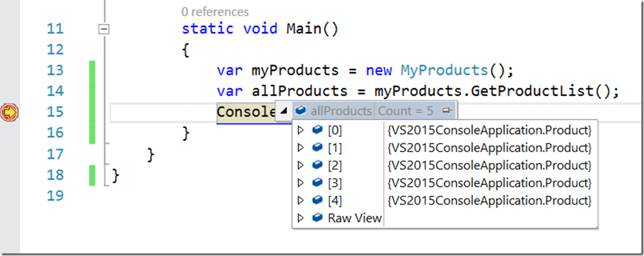Viewport: 644px width, 256px height.
Task: Click the "Count = 5" value field
Action: point(405,111)
